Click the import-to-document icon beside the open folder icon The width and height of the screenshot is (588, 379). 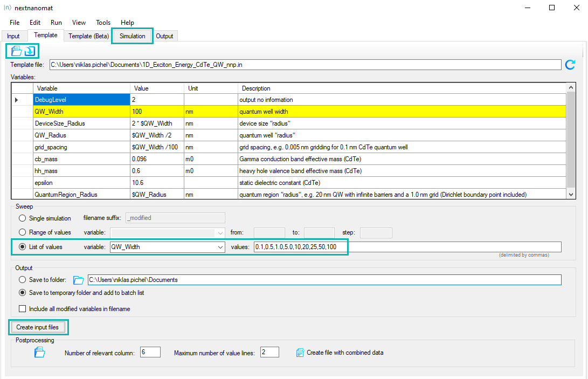29,51
